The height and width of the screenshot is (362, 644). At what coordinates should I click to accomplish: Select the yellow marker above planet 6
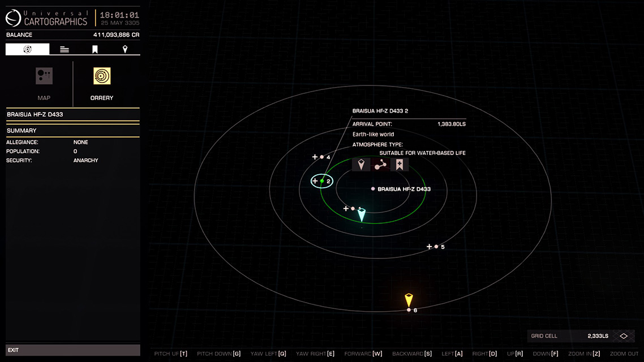pyautogui.click(x=409, y=300)
